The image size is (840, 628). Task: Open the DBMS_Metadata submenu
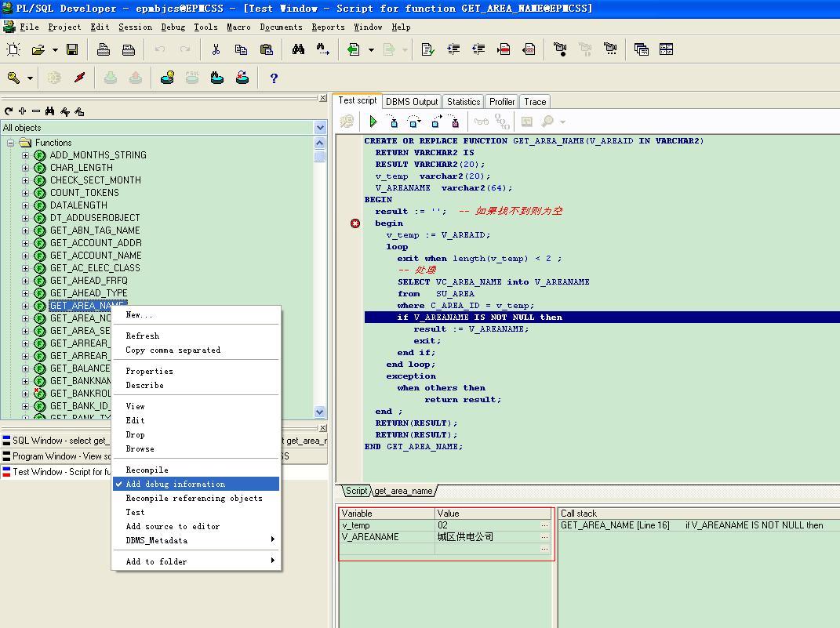pyautogui.click(x=157, y=541)
